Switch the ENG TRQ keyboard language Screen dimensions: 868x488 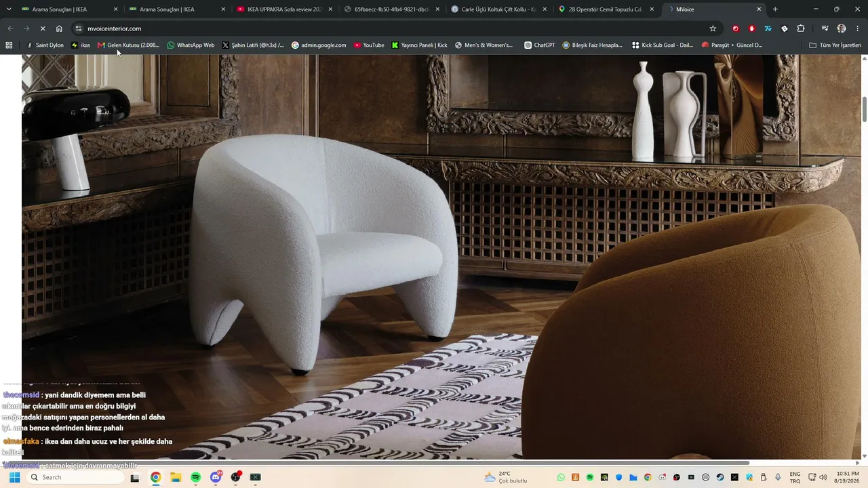click(x=795, y=477)
